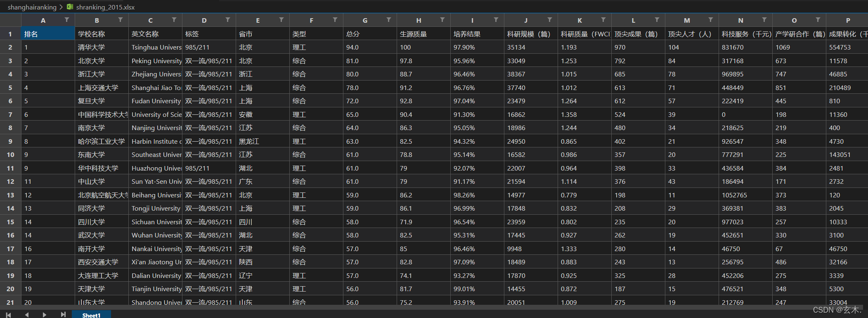Open filter icon on column K
The width and height of the screenshot is (868, 318).
pyautogui.click(x=603, y=20)
